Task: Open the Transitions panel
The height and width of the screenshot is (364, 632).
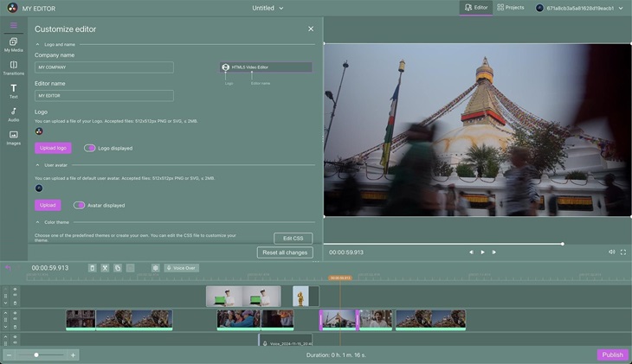Action: click(13, 67)
